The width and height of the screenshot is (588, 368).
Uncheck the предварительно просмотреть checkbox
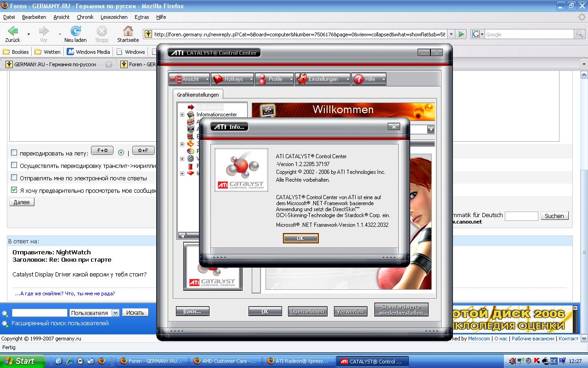14,190
